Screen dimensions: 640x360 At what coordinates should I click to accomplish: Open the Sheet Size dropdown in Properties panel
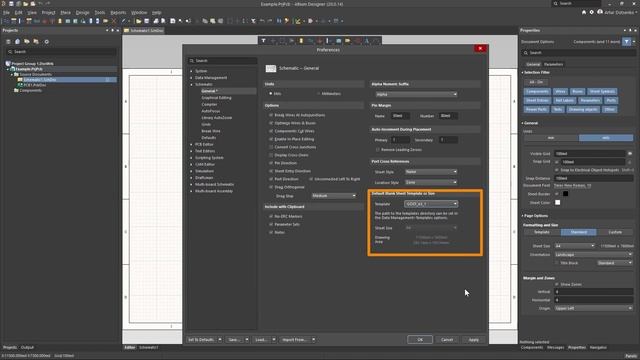click(x=575, y=246)
